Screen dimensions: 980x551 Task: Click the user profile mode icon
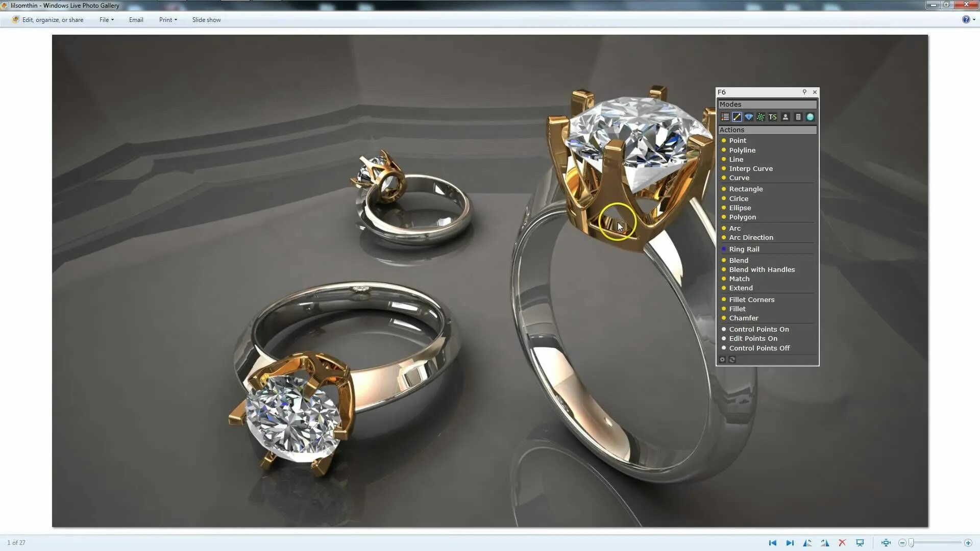[x=786, y=117]
